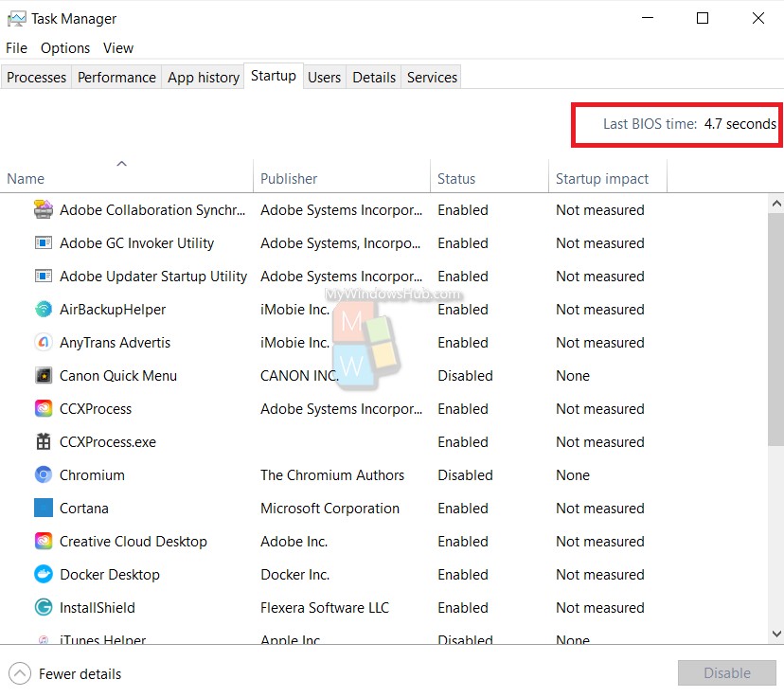
Task: Click the Adobe Updater Startup Utility icon
Action: (44, 276)
